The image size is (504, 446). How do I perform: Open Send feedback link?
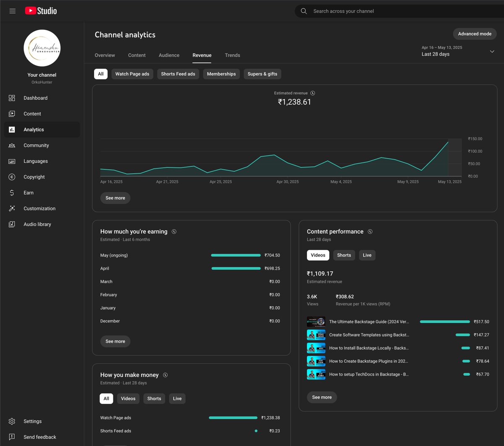(x=40, y=437)
